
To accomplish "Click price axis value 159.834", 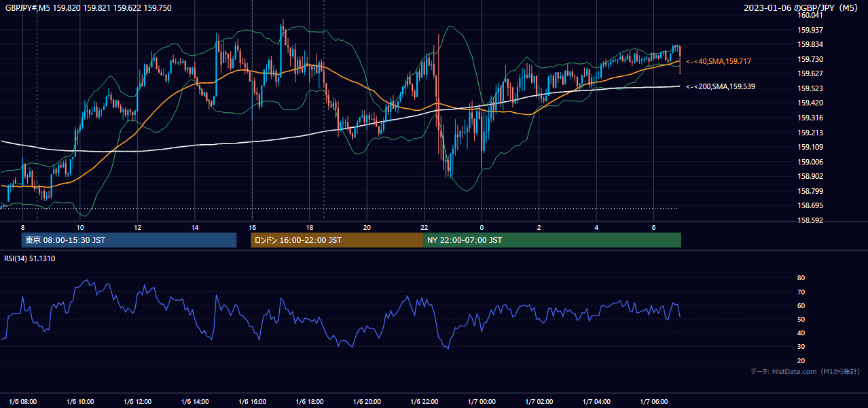I will [x=811, y=44].
